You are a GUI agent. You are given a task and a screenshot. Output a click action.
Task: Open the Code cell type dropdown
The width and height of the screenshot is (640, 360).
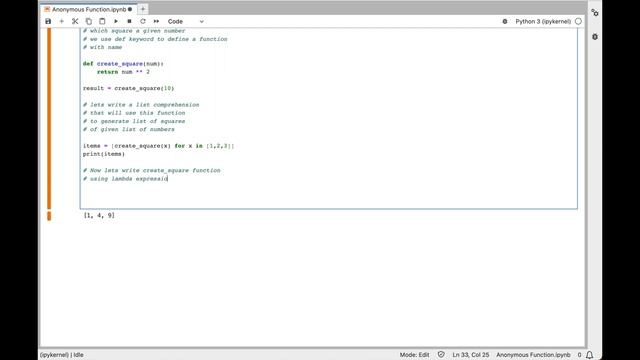pyautogui.click(x=185, y=21)
